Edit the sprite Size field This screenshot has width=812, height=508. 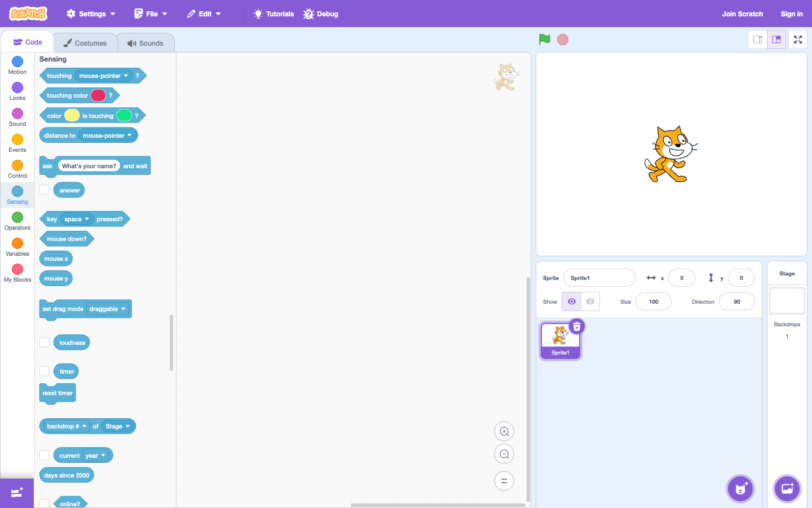(653, 301)
